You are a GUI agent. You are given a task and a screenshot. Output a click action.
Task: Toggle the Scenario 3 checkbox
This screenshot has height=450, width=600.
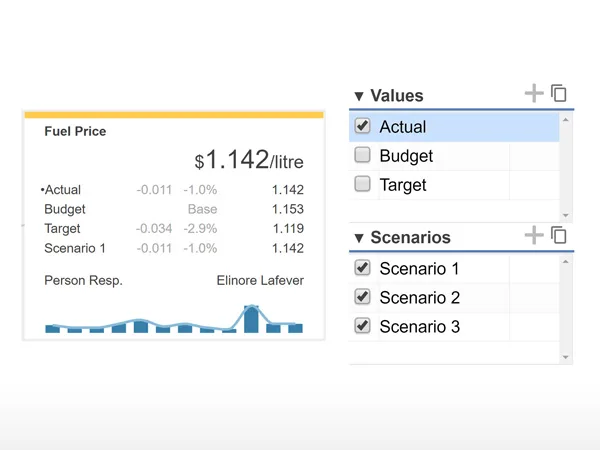click(362, 326)
